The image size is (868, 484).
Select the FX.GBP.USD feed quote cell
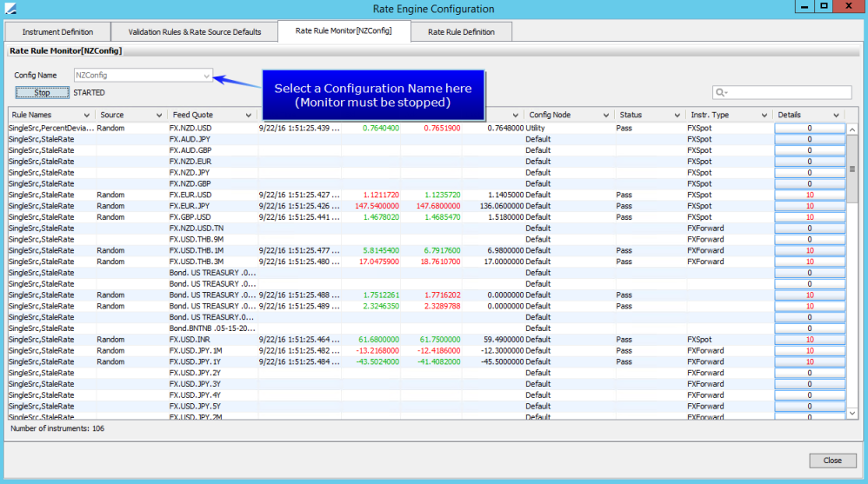point(212,217)
